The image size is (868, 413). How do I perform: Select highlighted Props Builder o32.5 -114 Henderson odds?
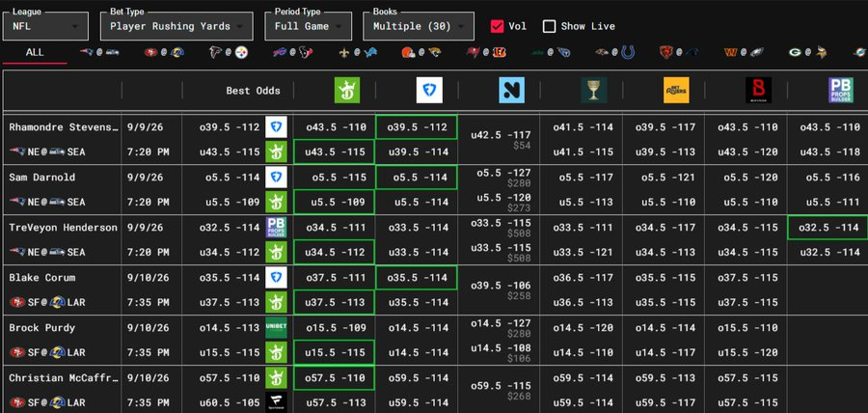(827, 227)
